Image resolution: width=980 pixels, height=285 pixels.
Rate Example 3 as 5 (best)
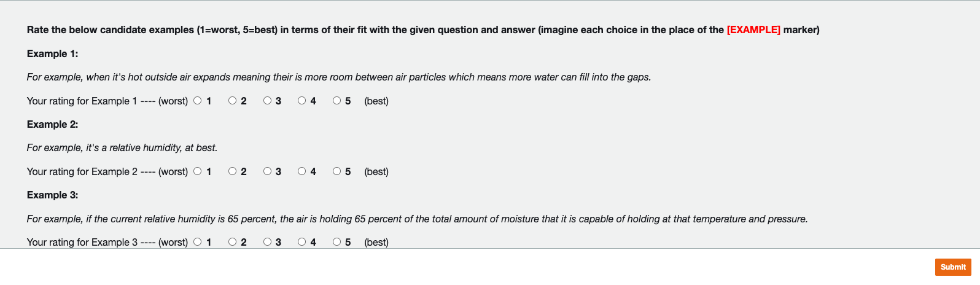click(337, 242)
